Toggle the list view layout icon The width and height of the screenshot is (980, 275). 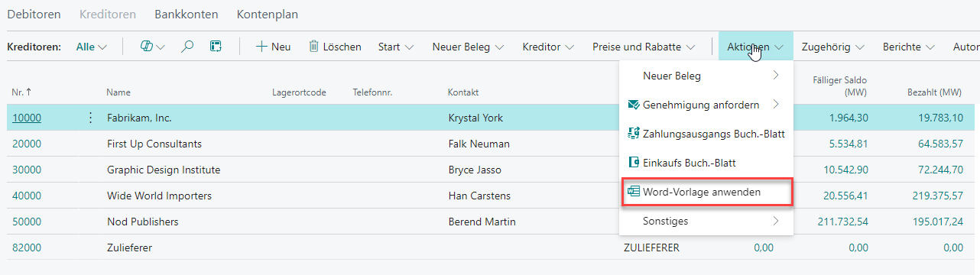(216, 47)
